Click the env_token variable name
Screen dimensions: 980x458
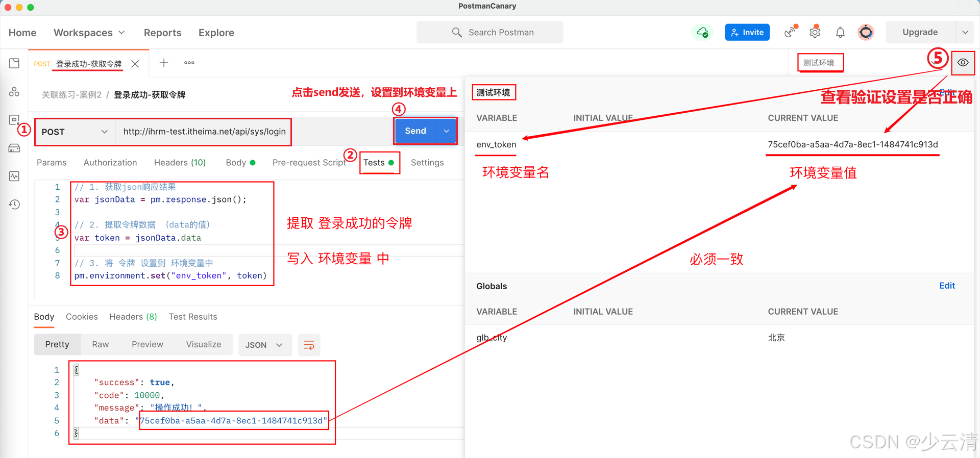point(496,145)
